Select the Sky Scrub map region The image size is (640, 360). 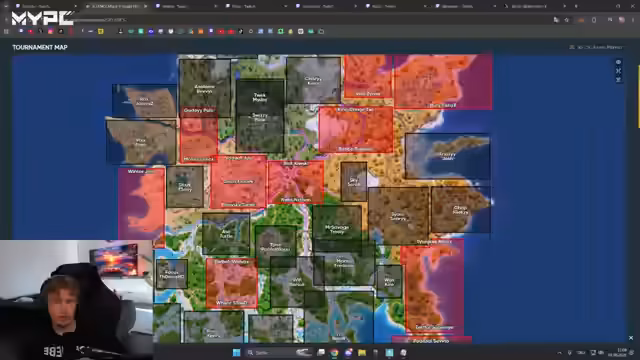(354, 182)
